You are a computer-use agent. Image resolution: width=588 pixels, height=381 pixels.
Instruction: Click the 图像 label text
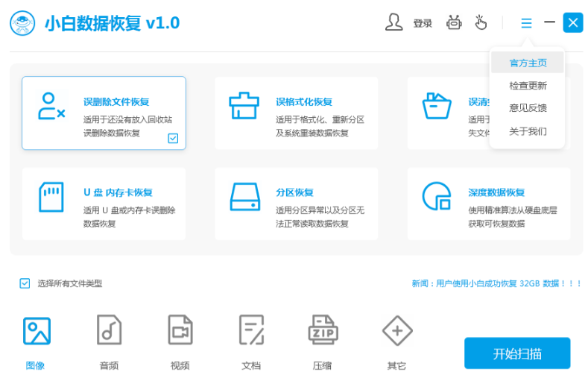coord(35,365)
